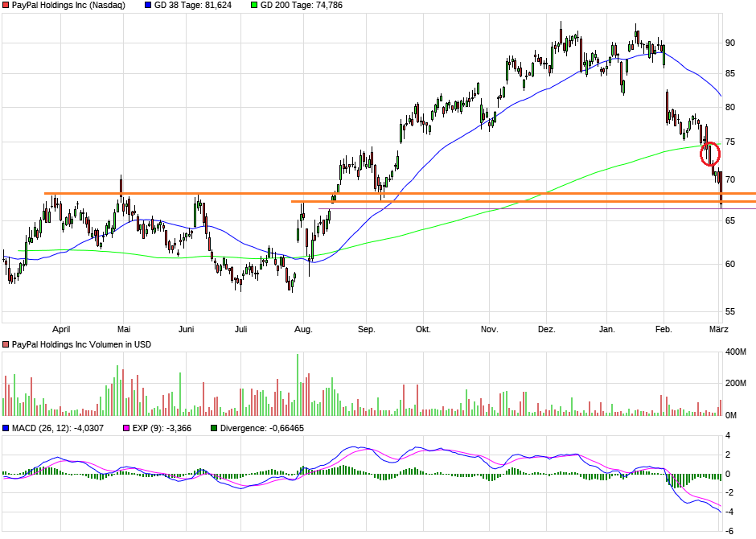Click the orange PayPal Holdings legend square
Viewport: 756px width, 539px height.
coord(6,6)
